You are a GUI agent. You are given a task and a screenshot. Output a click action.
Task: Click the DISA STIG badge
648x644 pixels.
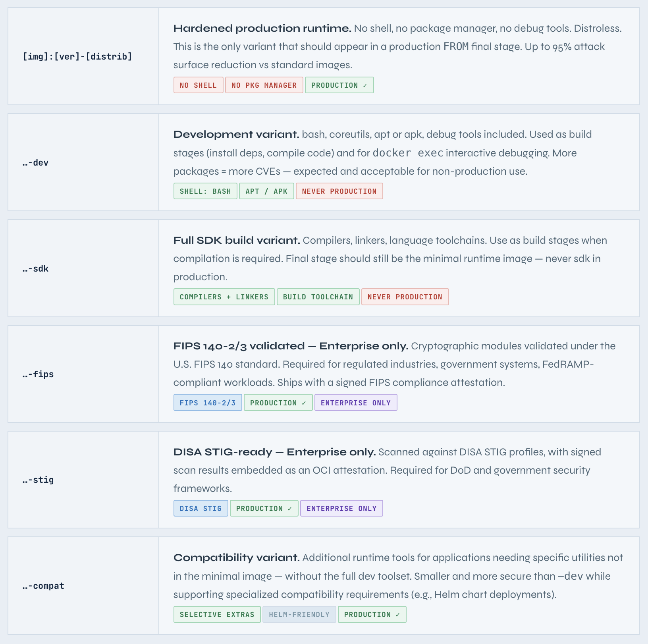[x=201, y=509]
